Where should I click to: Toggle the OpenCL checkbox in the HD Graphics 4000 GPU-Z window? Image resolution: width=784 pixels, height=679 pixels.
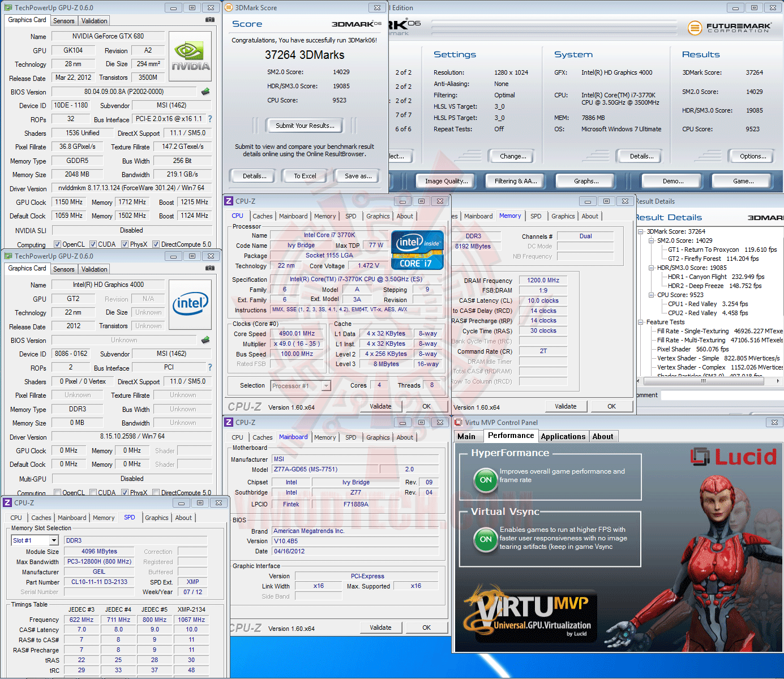coord(57,493)
